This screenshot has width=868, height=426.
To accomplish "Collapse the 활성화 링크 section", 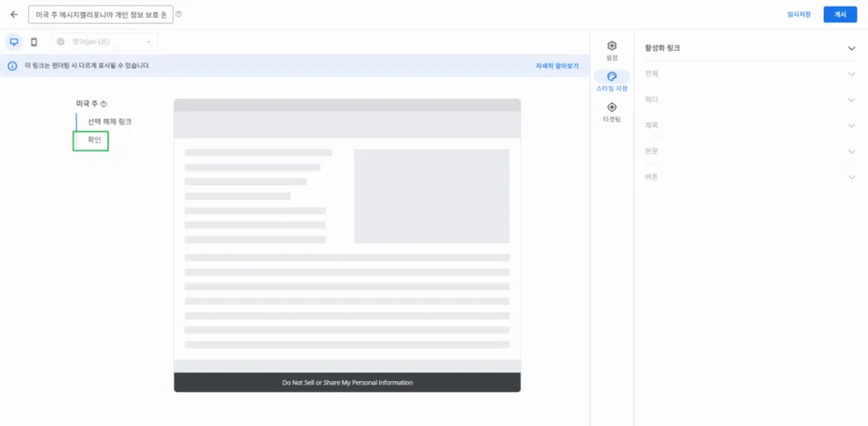I will [x=852, y=48].
